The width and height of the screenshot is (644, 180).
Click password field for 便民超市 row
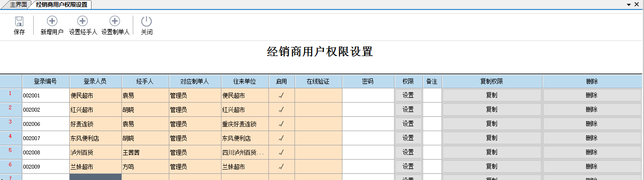coord(368,95)
